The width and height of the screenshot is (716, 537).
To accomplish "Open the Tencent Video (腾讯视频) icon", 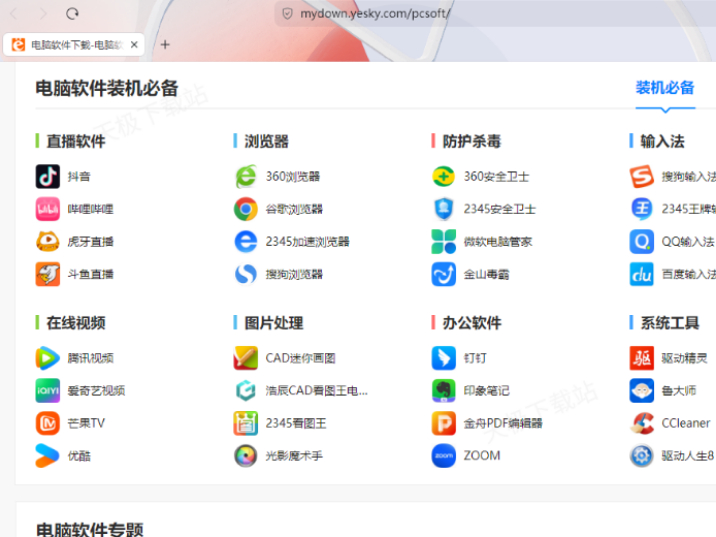I will click(47, 358).
